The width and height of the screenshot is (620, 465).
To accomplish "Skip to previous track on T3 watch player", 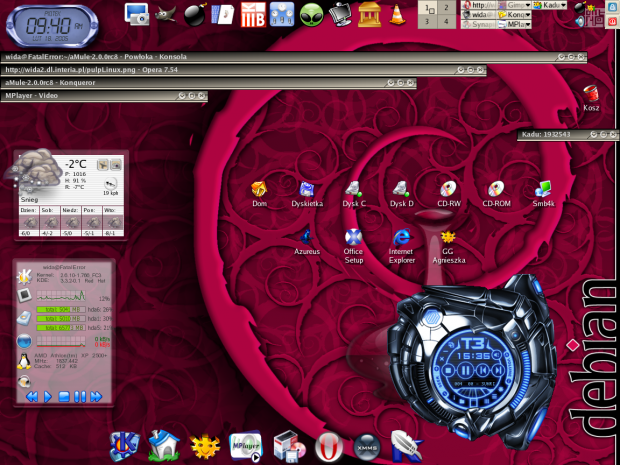I will click(482, 370).
